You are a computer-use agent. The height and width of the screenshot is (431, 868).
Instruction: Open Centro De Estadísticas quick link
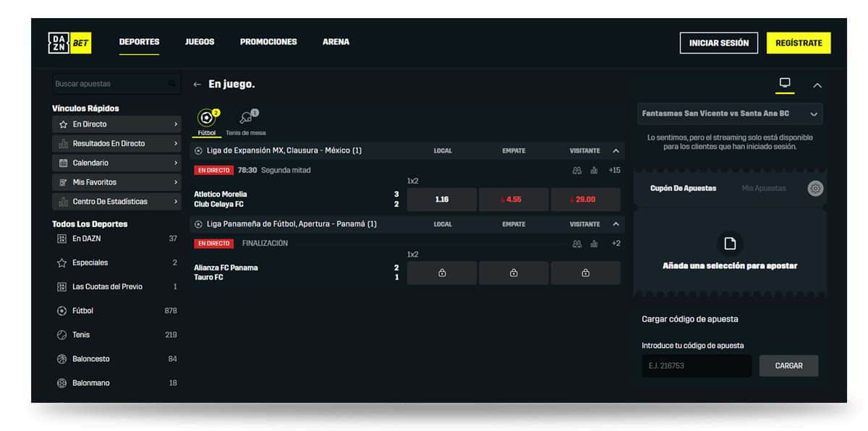click(x=116, y=201)
